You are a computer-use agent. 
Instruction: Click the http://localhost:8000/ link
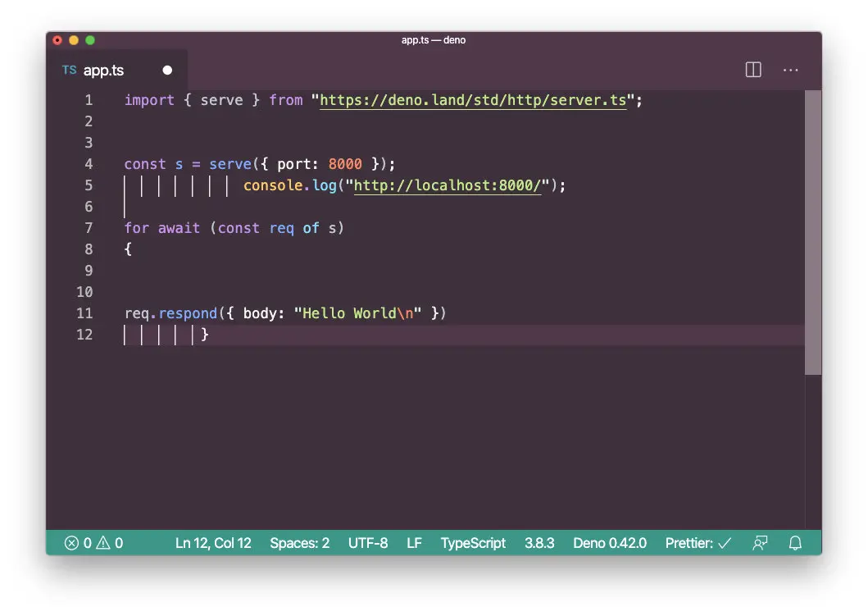pos(448,185)
